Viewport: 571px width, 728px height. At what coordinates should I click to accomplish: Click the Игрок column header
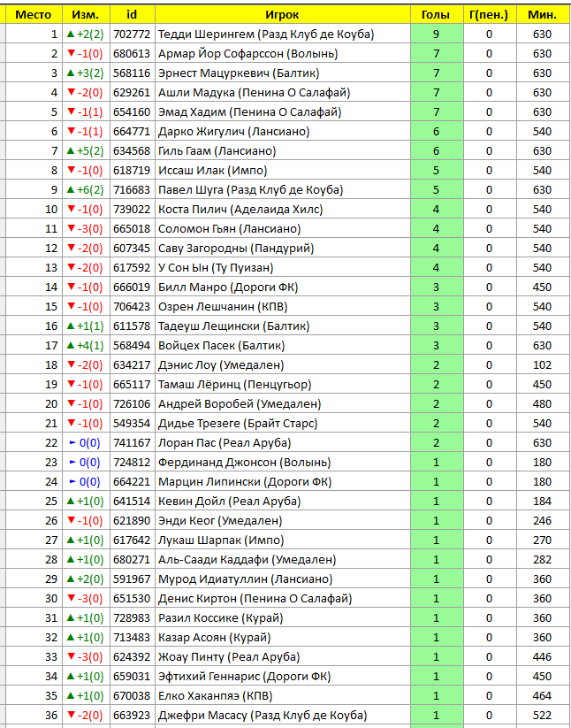[x=283, y=14]
